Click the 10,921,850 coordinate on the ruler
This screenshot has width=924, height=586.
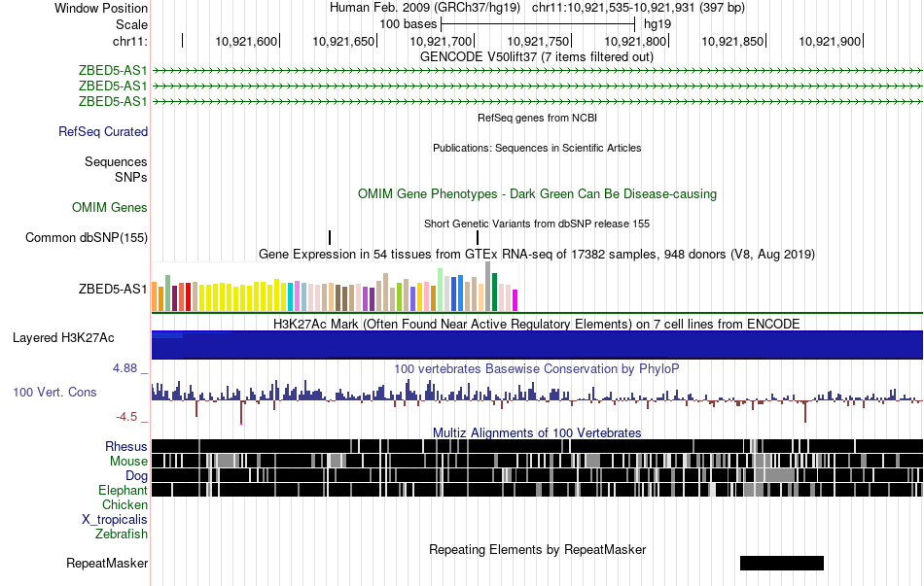click(x=732, y=41)
